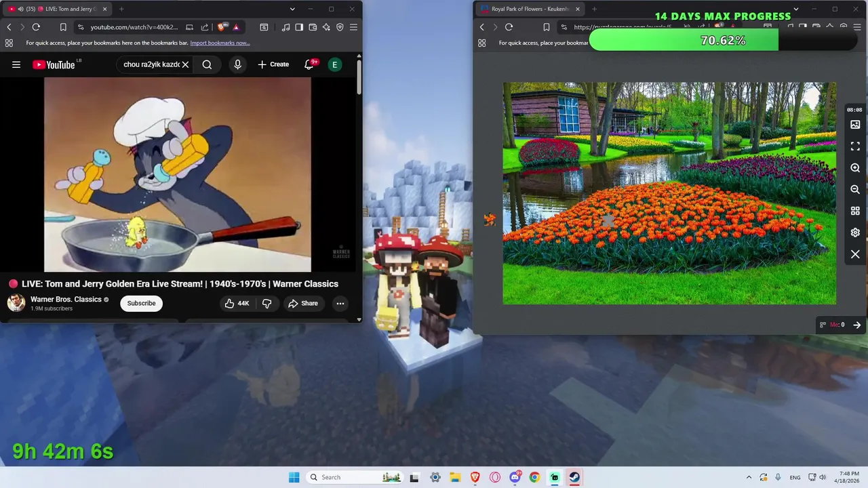Screen dimensions: 868x488
Task: Go back in the YouTube browser window
Action: [9, 27]
